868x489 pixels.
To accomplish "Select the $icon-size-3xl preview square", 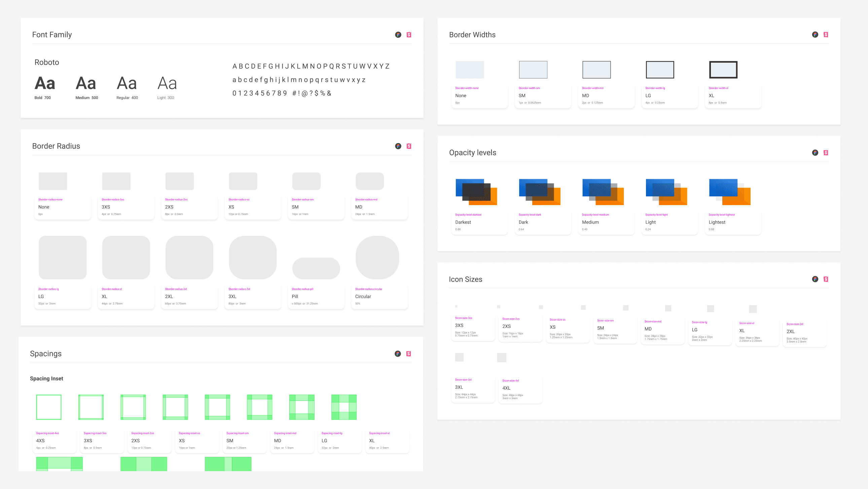I will pos(459,357).
